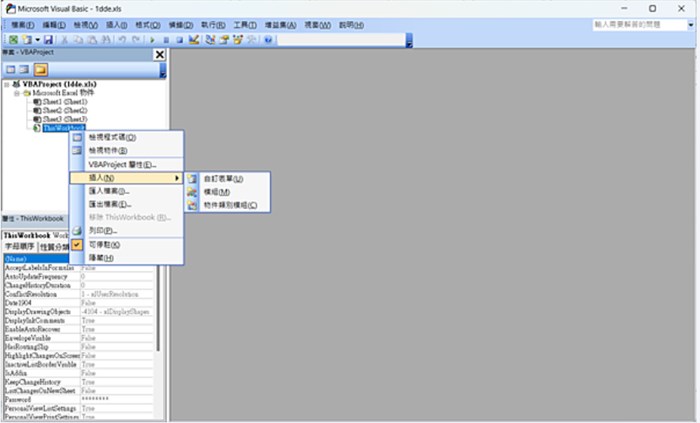The image size is (700, 423).
Task: Click the View Microsoft Excel icon
Action: [12, 39]
